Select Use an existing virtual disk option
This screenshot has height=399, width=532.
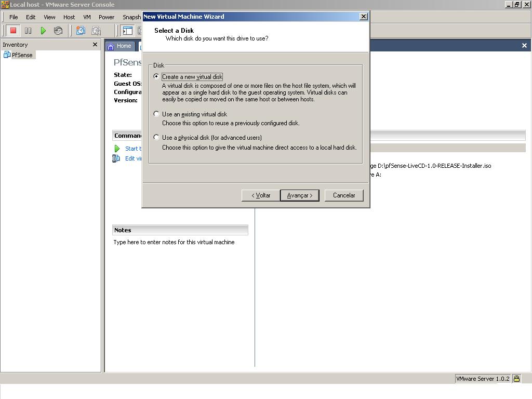pyautogui.click(x=156, y=114)
